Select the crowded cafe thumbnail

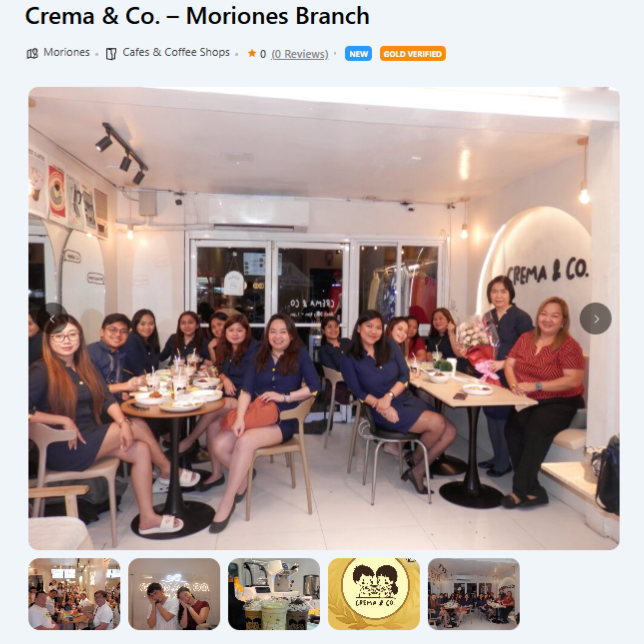click(74, 594)
